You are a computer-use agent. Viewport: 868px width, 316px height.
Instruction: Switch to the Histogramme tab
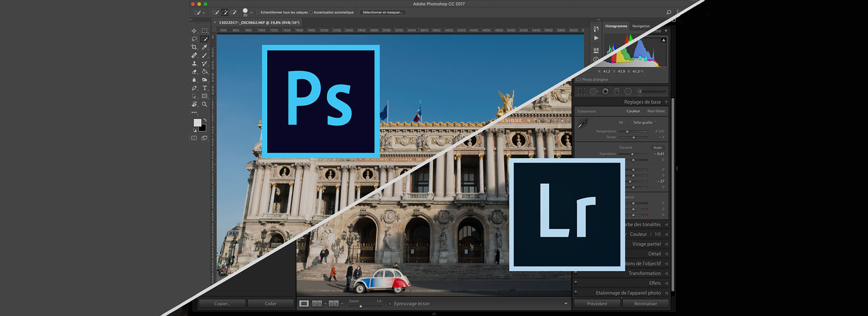point(616,26)
